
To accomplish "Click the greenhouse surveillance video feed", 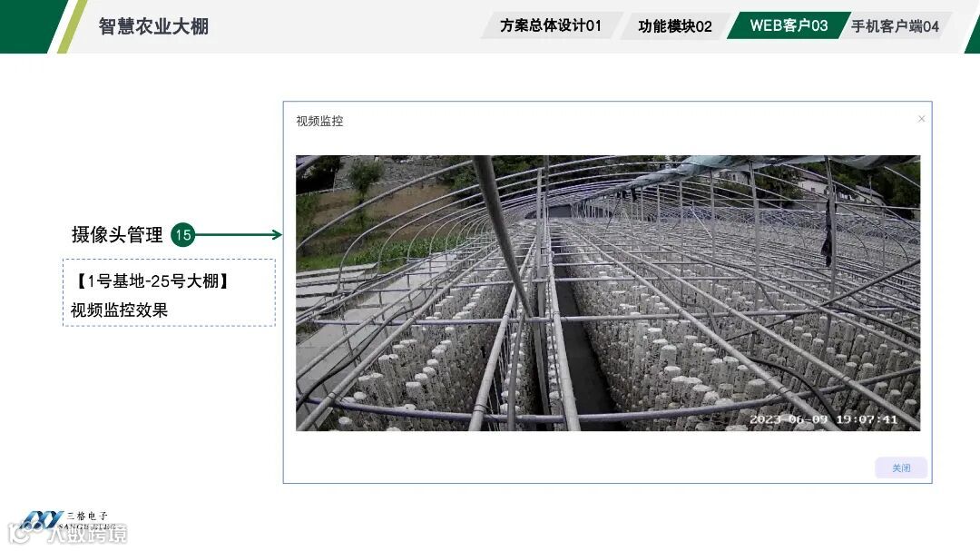I will click(607, 292).
